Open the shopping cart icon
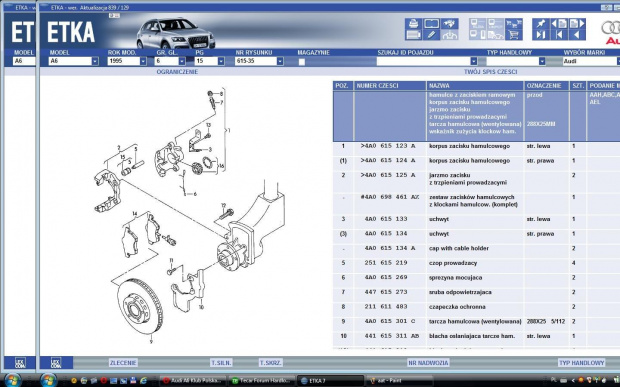Screen dimensions: 620x387 click(514, 35)
